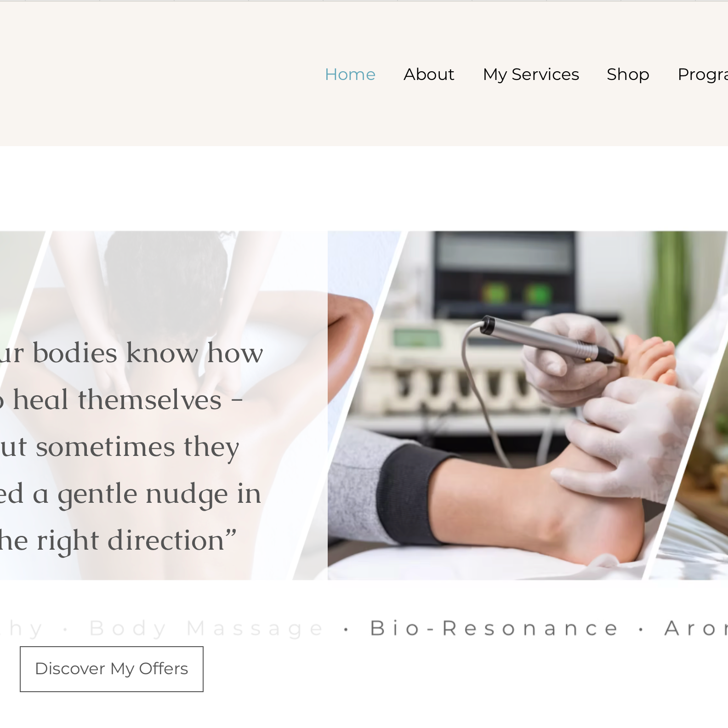This screenshot has height=728, width=728.
Task: Click the quote line 'bodies know how'
Action: (148, 353)
